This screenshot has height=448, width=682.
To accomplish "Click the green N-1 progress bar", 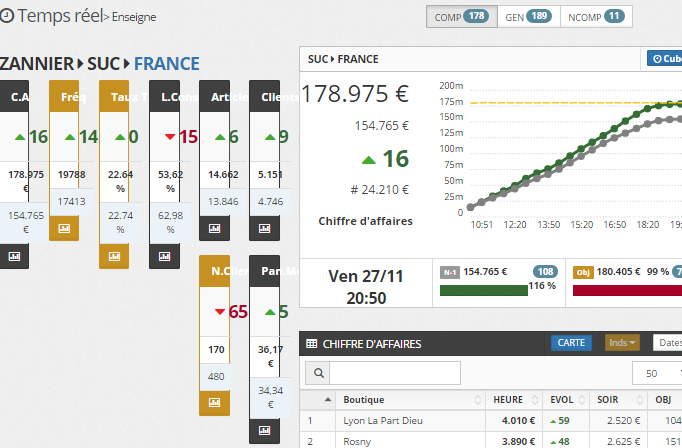I will tap(483, 290).
